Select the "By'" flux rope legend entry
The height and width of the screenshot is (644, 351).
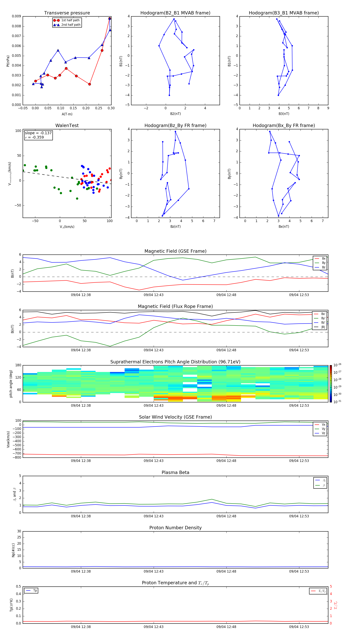tap(320, 318)
